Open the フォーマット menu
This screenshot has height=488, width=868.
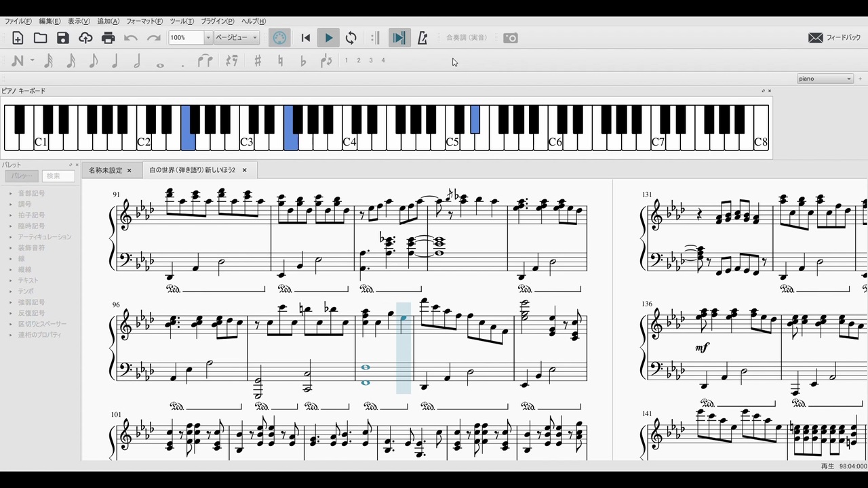pos(144,22)
